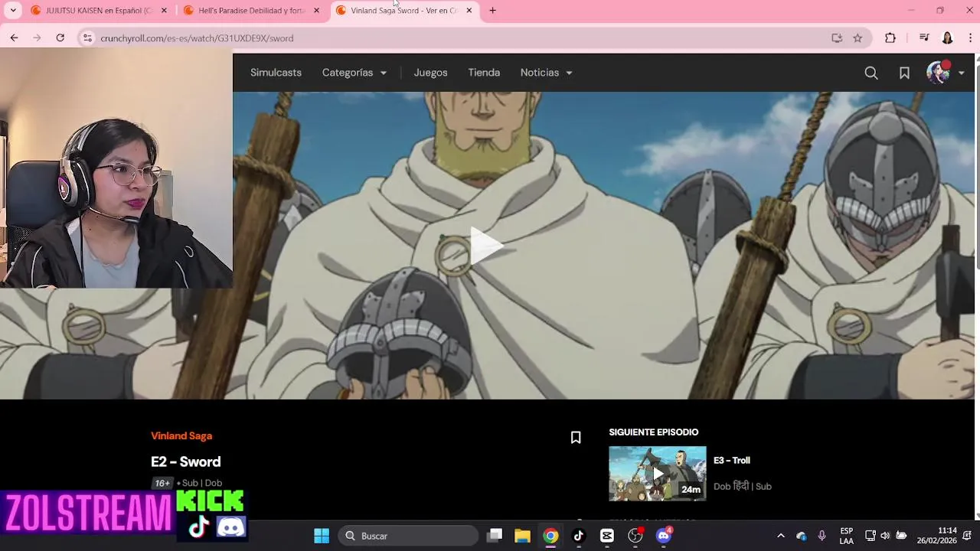Viewport: 980px width, 551px height.
Task: Open OBS Studio from the taskbar
Action: coord(635,536)
